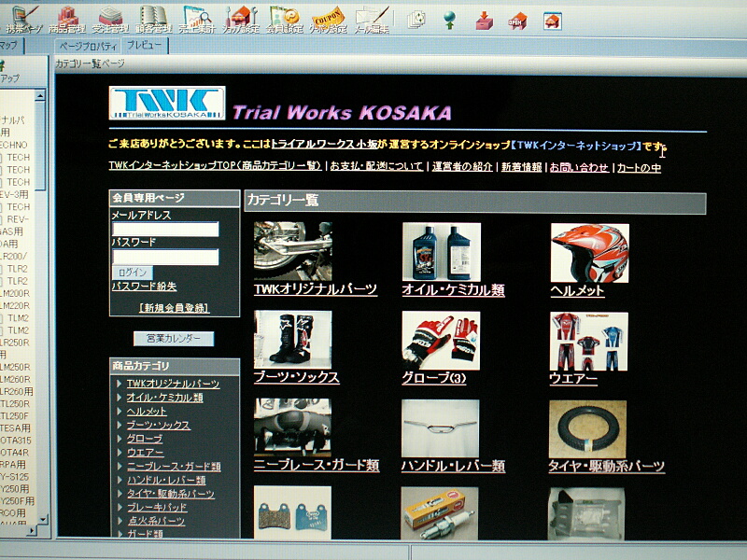Click the tree panel scroll-right arrow
This screenshot has height=560, width=747.
coord(32,529)
